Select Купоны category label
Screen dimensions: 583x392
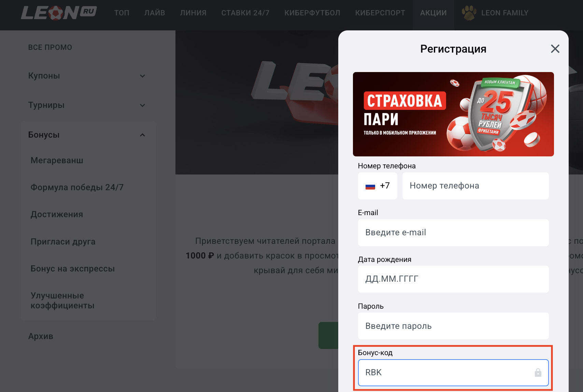(44, 76)
